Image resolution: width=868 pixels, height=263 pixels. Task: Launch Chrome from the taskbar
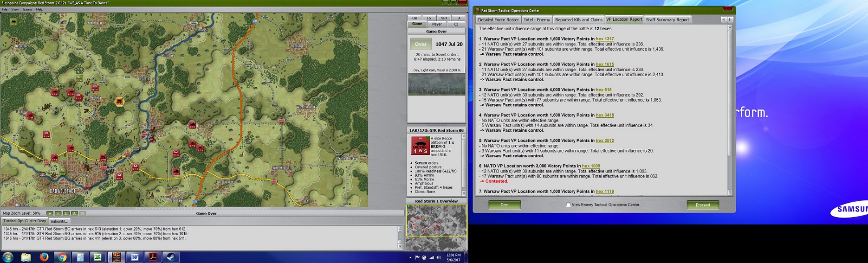tap(62, 257)
